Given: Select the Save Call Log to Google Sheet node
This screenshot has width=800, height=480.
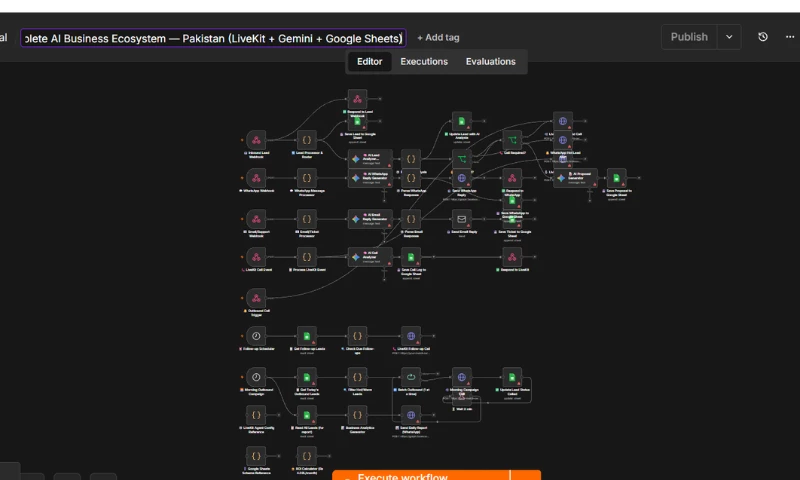Looking at the screenshot, I should [x=411, y=257].
